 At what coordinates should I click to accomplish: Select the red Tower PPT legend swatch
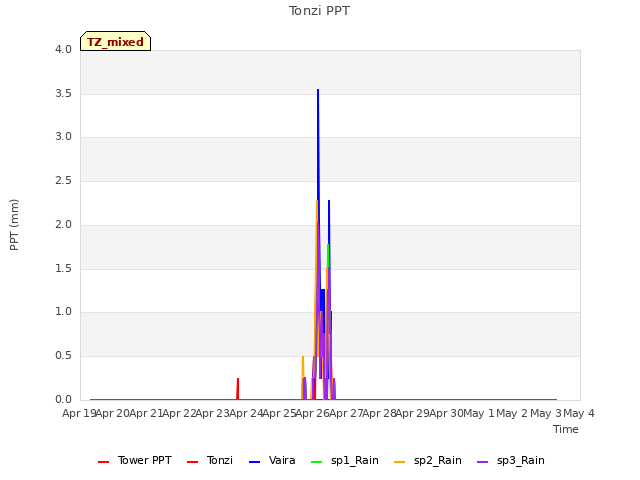pyautogui.click(x=104, y=462)
